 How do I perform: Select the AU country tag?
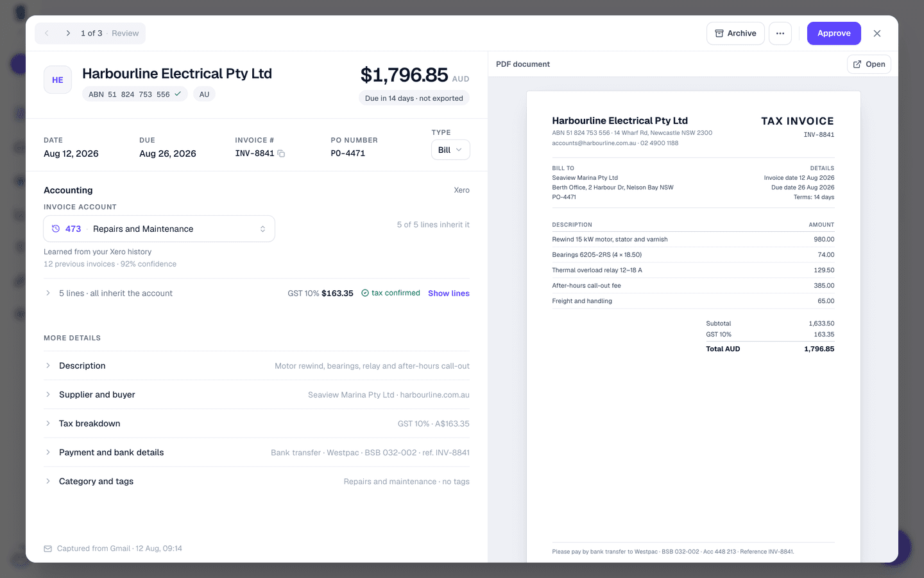pos(204,94)
